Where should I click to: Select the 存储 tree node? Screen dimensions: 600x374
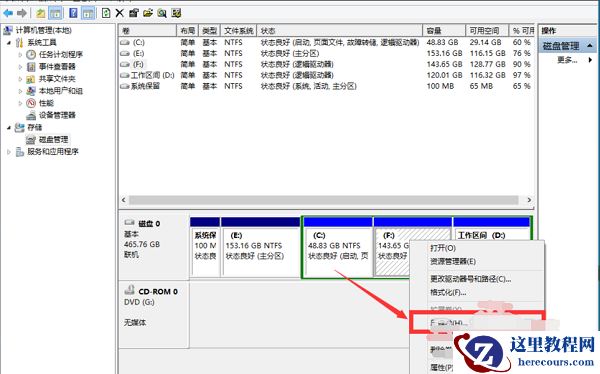click(34, 127)
